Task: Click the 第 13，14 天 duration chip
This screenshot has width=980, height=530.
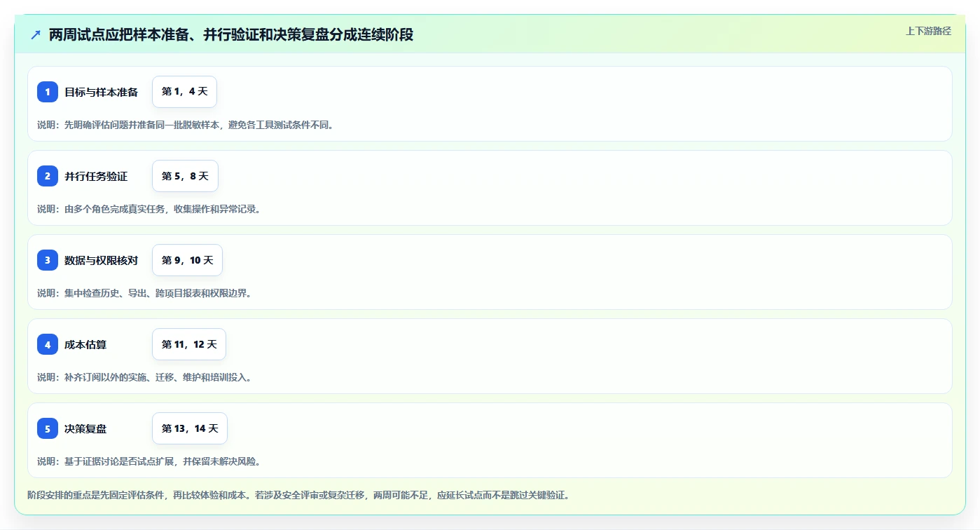Action: (x=190, y=428)
